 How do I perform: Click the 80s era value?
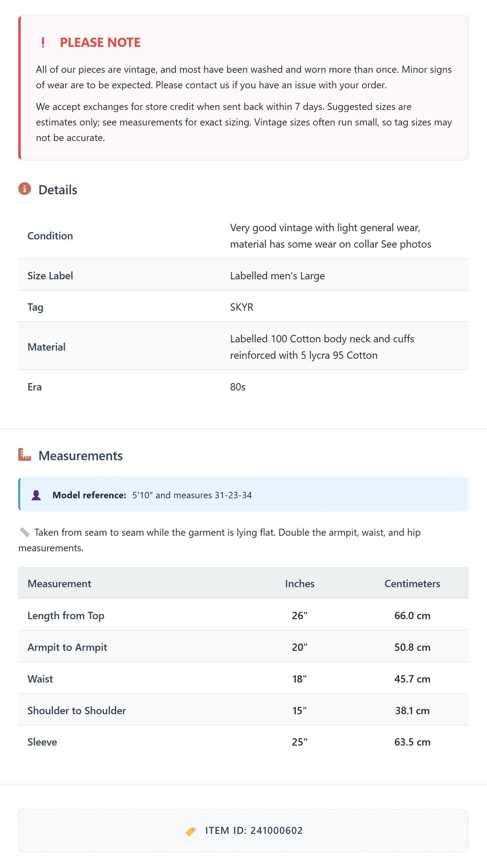pos(238,387)
